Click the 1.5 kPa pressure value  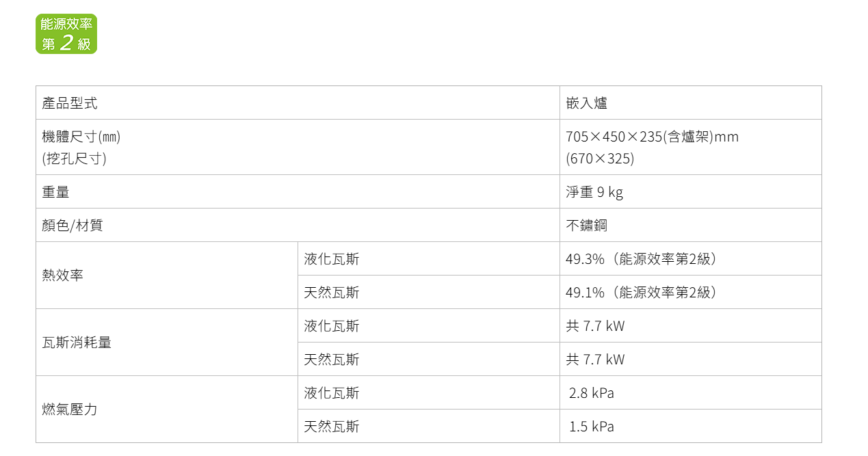click(x=592, y=427)
